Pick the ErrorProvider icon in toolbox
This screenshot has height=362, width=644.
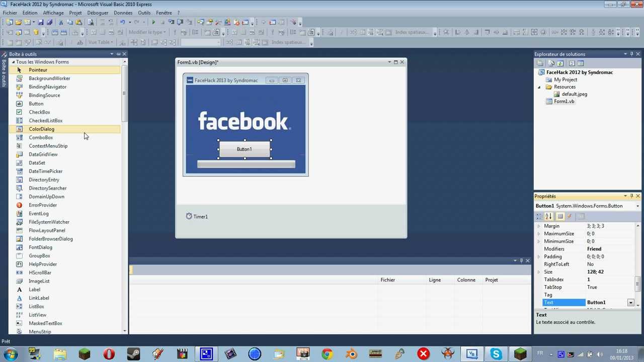click(x=19, y=205)
